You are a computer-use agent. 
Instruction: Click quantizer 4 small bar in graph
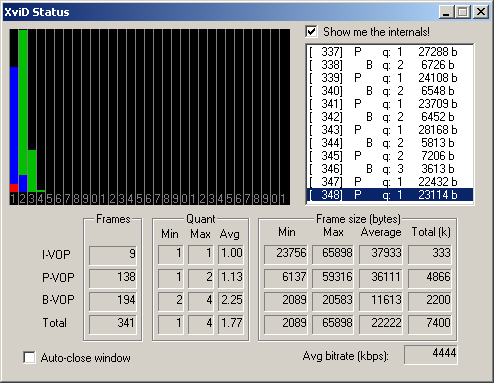click(x=41, y=191)
